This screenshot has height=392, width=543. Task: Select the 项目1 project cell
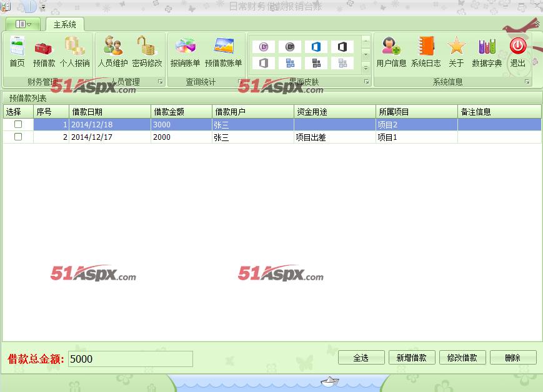417,137
